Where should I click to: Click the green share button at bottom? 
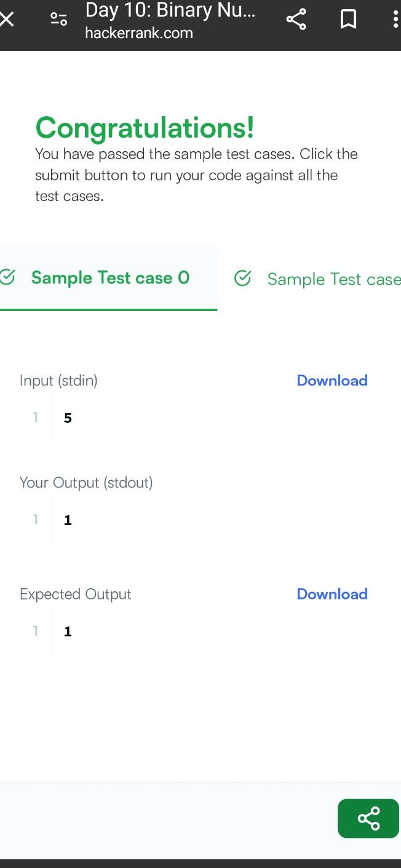368,818
